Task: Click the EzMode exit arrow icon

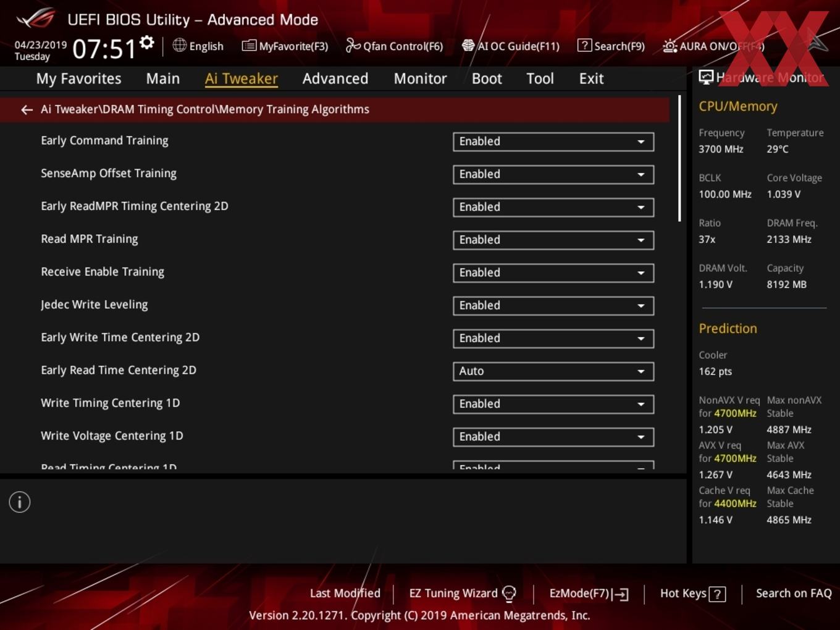Action: click(x=621, y=594)
